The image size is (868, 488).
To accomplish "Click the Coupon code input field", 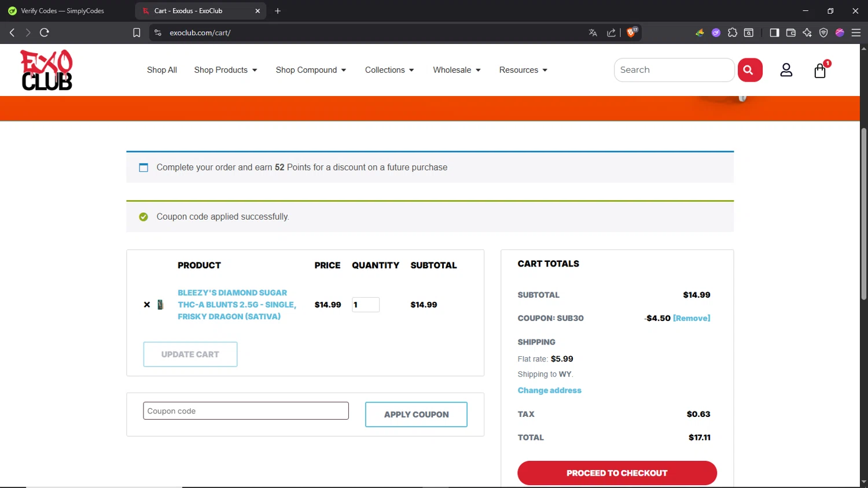I will pos(246,411).
